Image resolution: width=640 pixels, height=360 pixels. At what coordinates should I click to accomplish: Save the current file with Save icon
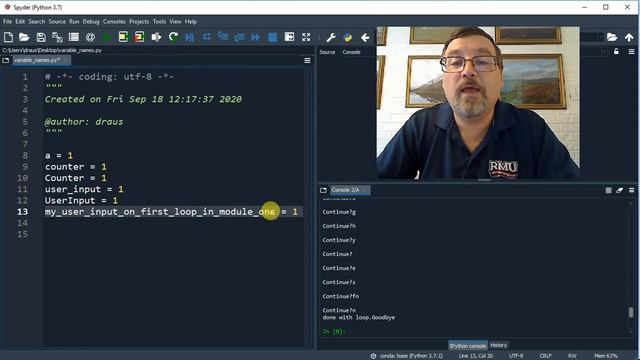coord(41,38)
